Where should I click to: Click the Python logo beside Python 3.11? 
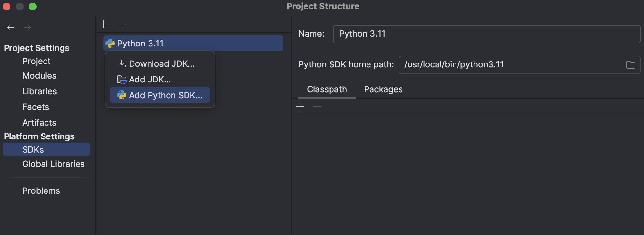(110, 43)
